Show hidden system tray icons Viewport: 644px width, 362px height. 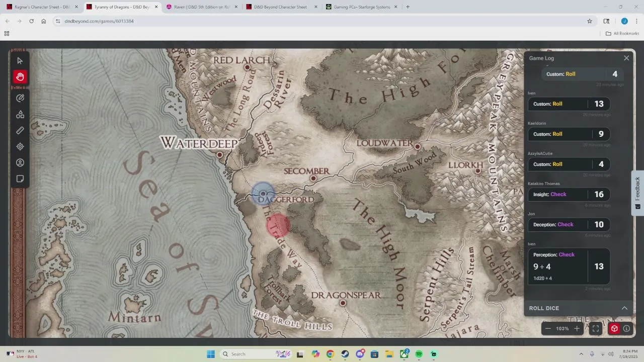581,354
